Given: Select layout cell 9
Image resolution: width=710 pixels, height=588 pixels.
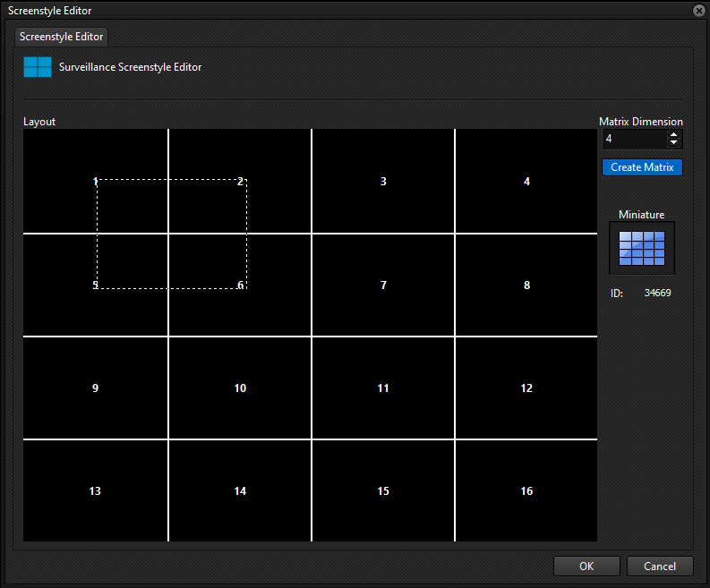Looking at the screenshot, I should [x=95, y=388].
